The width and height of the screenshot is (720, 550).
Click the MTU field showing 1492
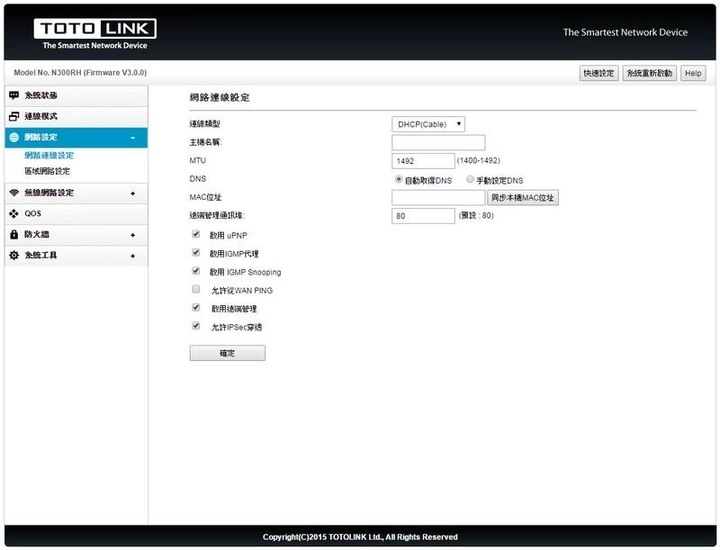click(423, 161)
